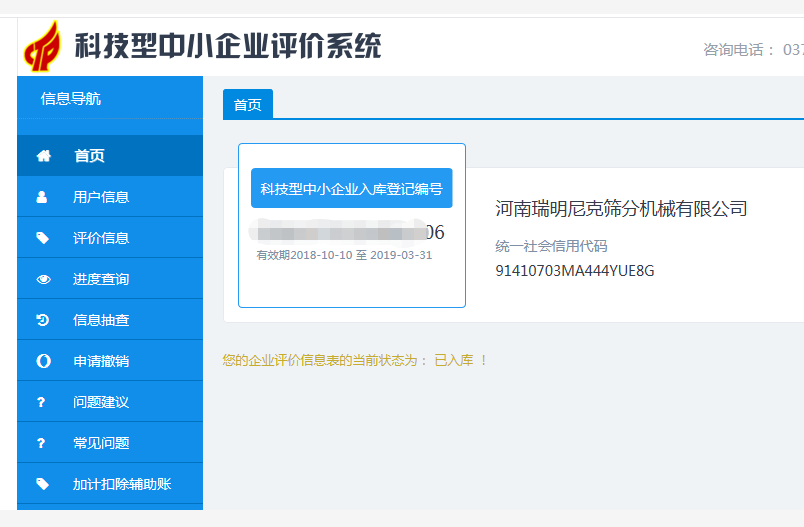
Task: Click company name 河南瑞明尼克筛分机械有限公司
Action: 621,209
